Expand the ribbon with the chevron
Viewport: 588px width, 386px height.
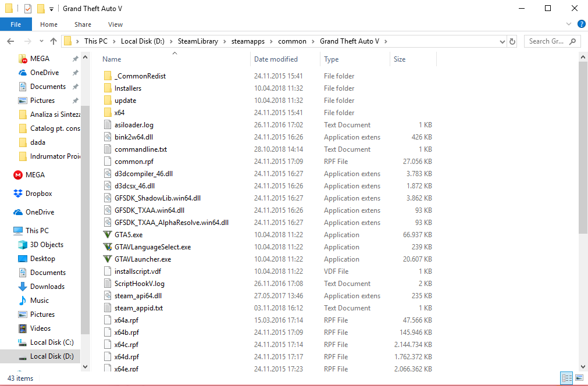tap(569, 24)
